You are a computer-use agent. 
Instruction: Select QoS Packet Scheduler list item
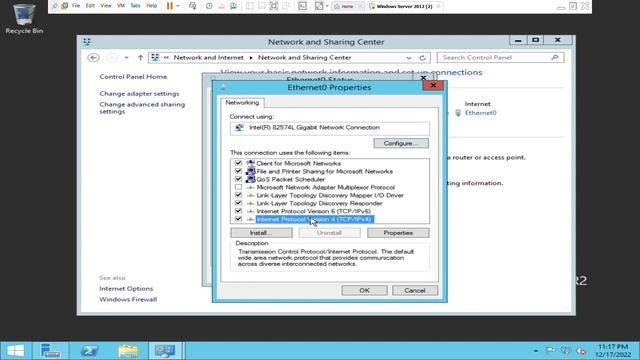[291, 180]
